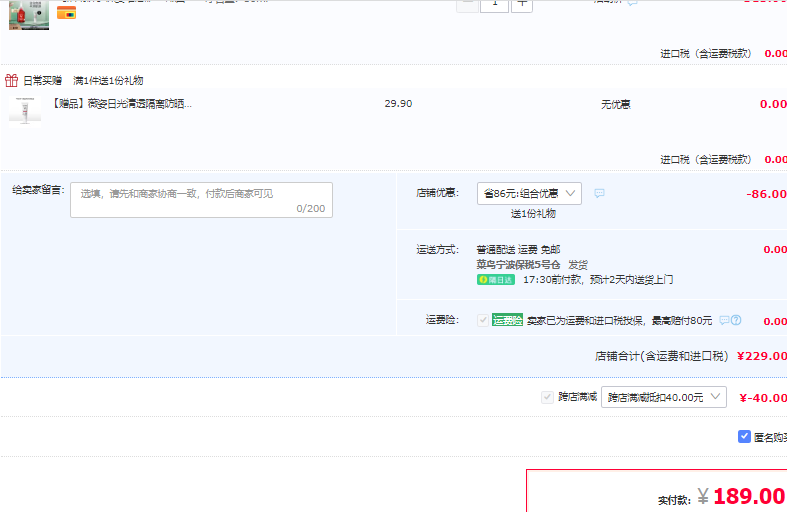787x512 pixels.
Task: Open the 省86元:组合优惠 dropdown
Action: [529, 193]
